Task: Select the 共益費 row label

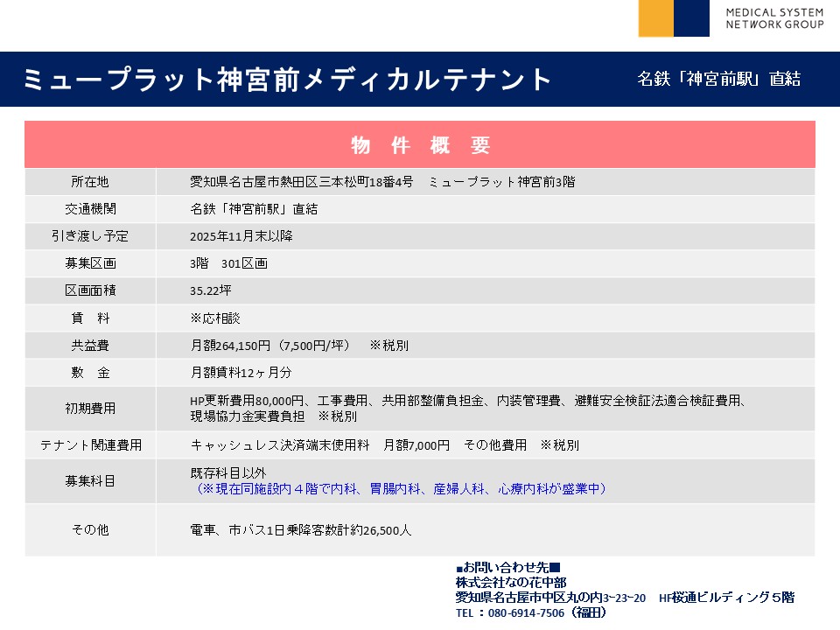Action: tap(90, 346)
